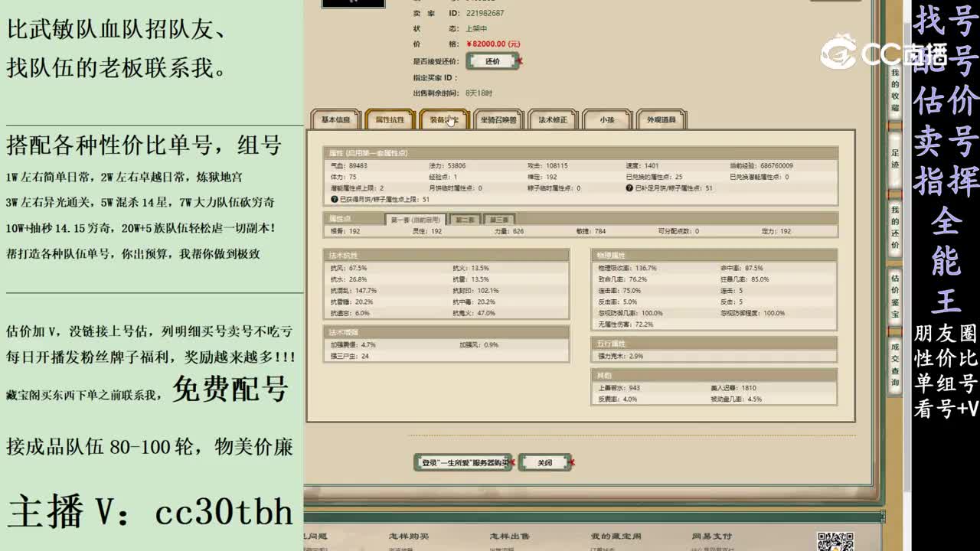
Task: Open the 小孩 tab
Action: (607, 120)
